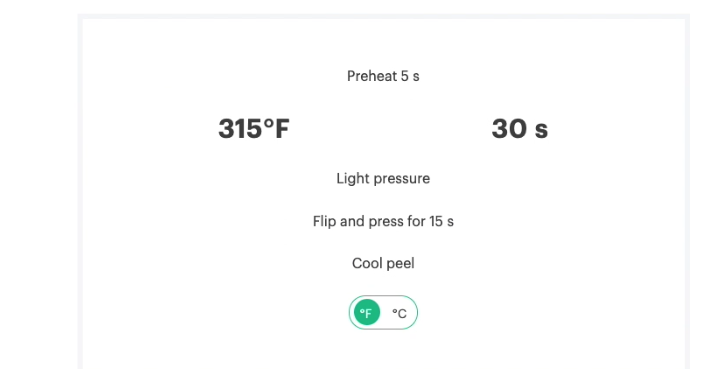Click the word pressure in Light pressure
Image resolution: width=717 pixels, height=369 pixels.
tap(398, 179)
